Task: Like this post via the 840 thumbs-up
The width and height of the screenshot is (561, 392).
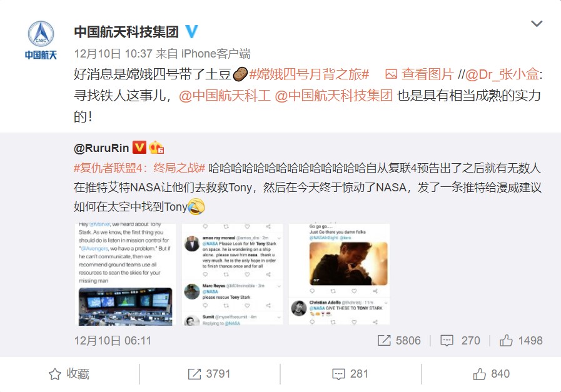Action: (491, 374)
